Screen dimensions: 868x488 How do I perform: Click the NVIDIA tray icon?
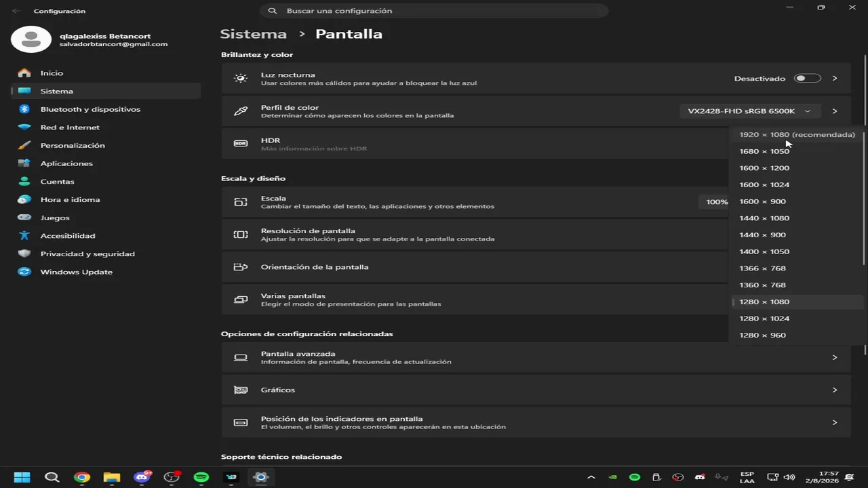point(613,477)
